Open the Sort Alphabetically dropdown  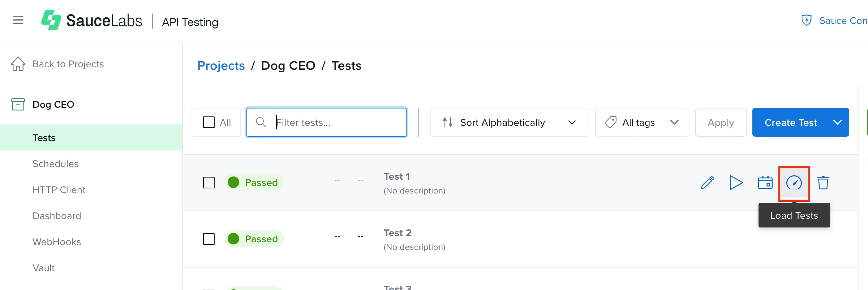click(x=510, y=122)
